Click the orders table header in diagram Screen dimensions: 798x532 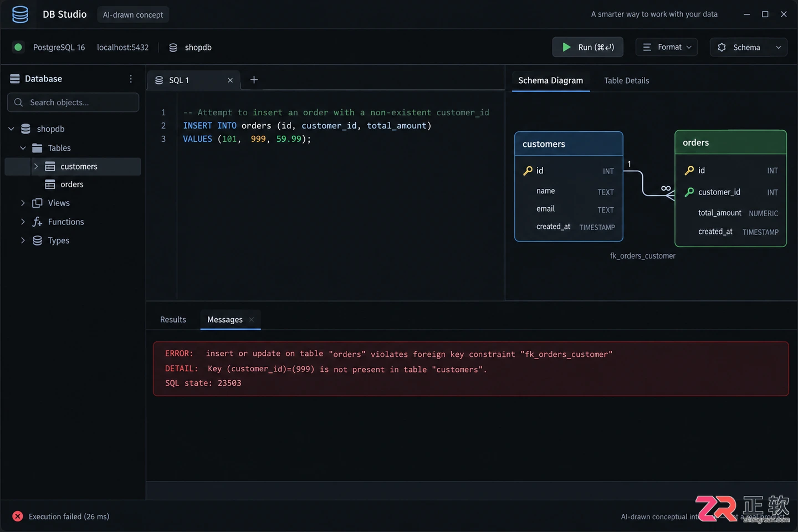coord(730,142)
